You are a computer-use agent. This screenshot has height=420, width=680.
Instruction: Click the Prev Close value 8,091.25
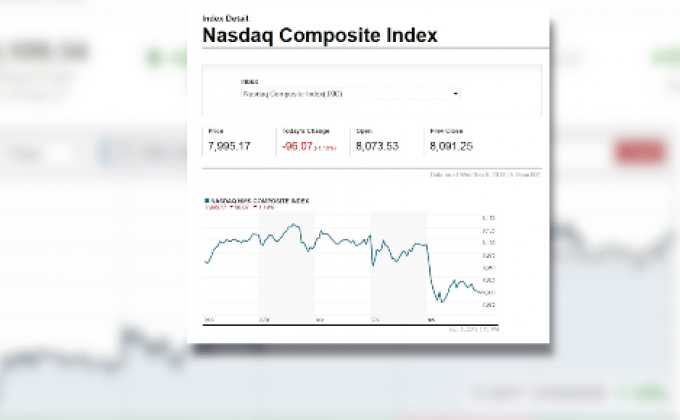click(451, 146)
